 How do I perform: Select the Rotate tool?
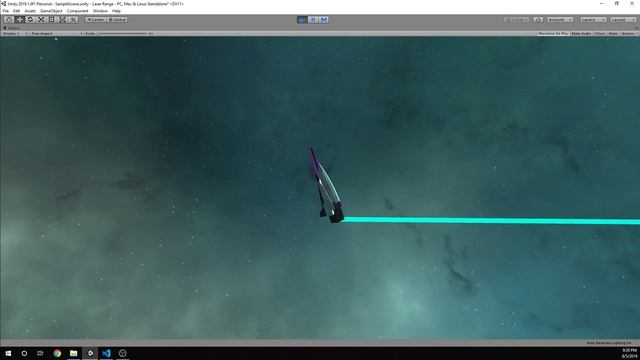[30, 20]
